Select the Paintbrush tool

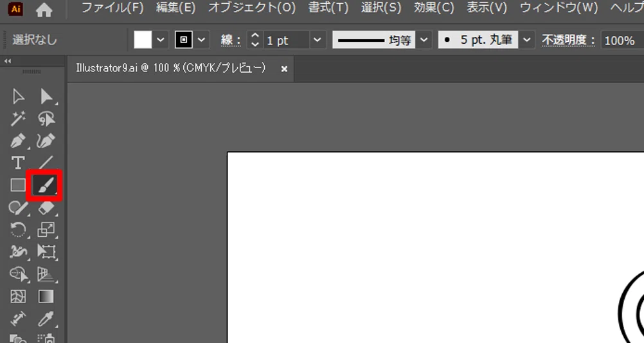[x=44, y=185]
